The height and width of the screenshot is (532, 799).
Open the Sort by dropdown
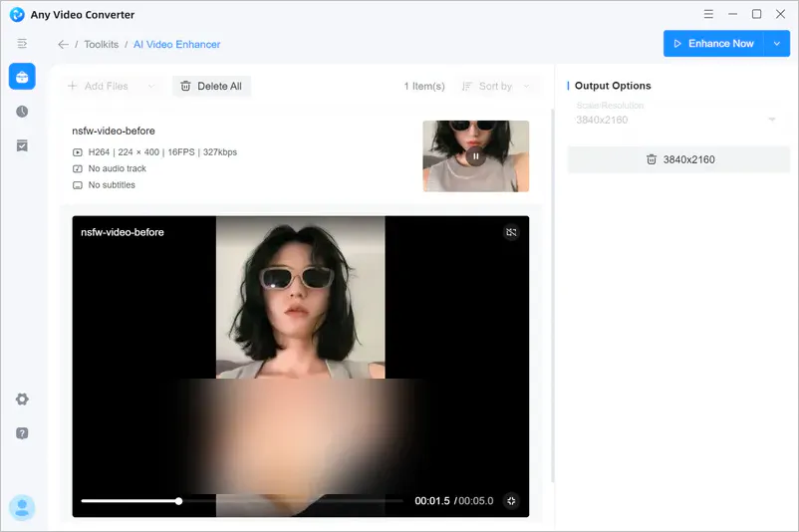495,86
